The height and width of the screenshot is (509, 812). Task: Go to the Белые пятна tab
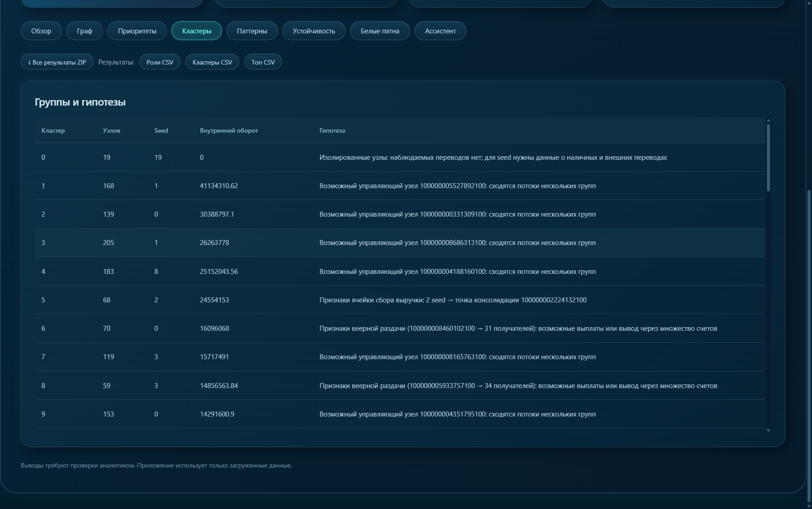click(x=380, y=31)
